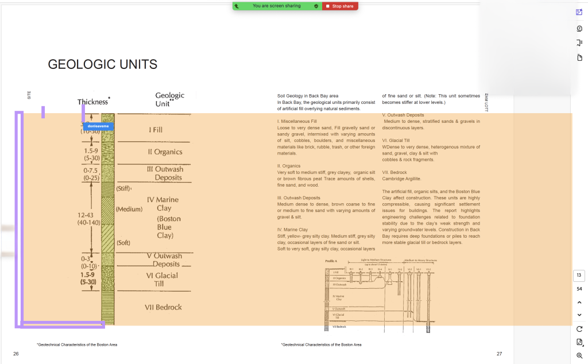Screen dimensions: 588x364
Task: Click the screen share shield icon
Action: coord(316,6)
